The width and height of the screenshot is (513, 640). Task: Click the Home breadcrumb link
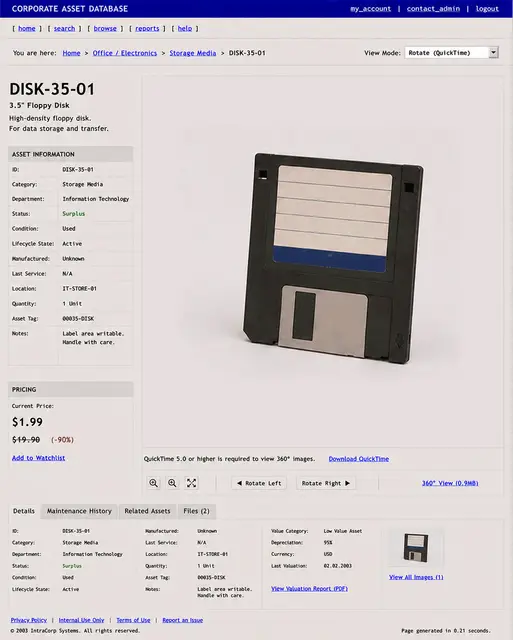71,53
